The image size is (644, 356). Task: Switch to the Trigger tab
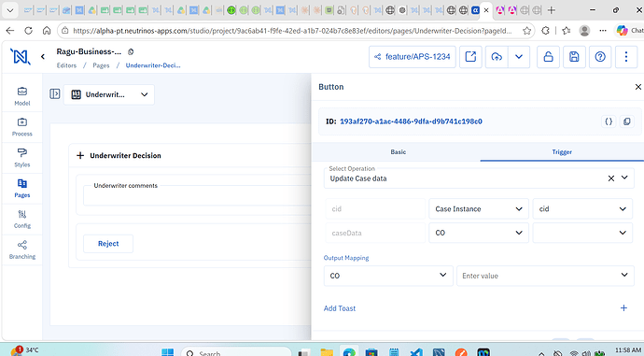[562, 152]
